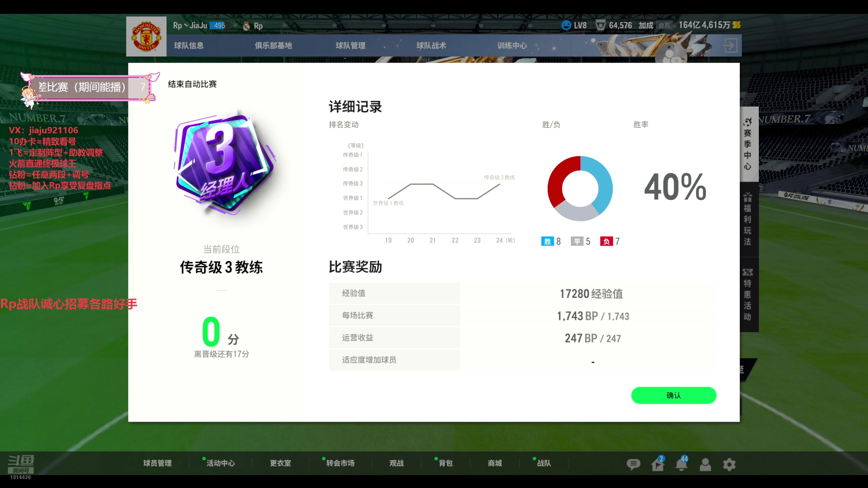
Task: Click the gray 平 draw legend tag
Action: 577,241
